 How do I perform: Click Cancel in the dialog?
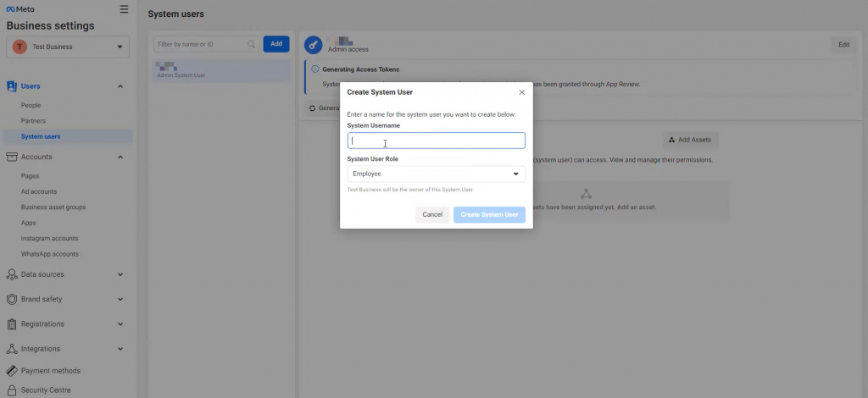432,214
